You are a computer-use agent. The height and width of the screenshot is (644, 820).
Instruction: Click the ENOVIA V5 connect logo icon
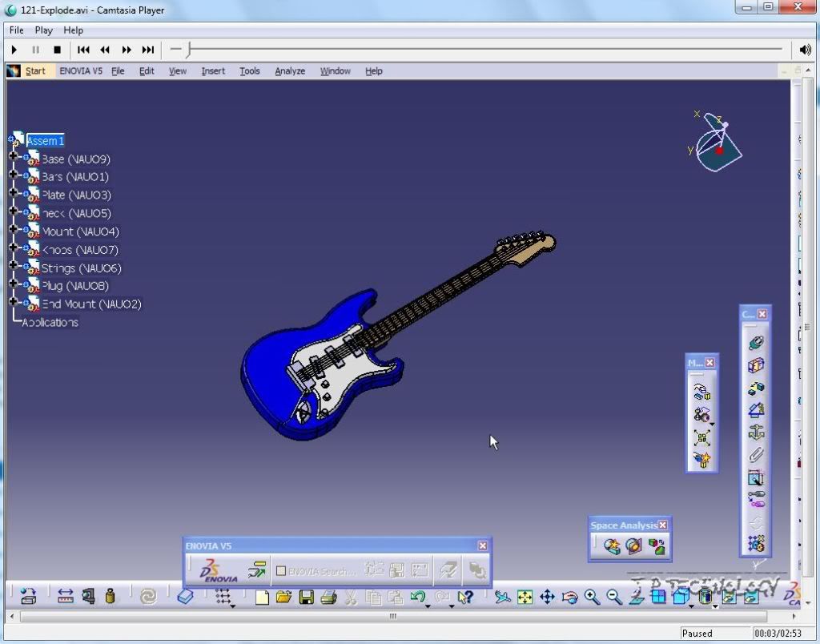[x=219, y=571]
